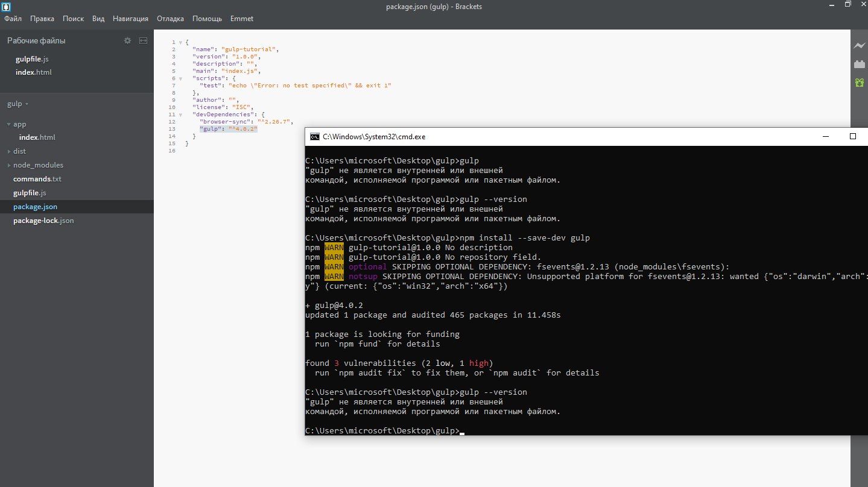
Task: Fold the scripts block at line 6
Action: click(180, 78)
